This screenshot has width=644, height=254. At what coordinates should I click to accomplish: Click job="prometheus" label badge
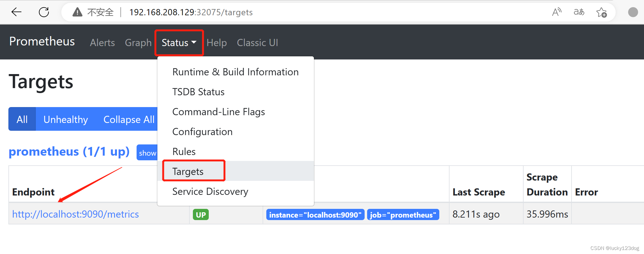[403, 214]
